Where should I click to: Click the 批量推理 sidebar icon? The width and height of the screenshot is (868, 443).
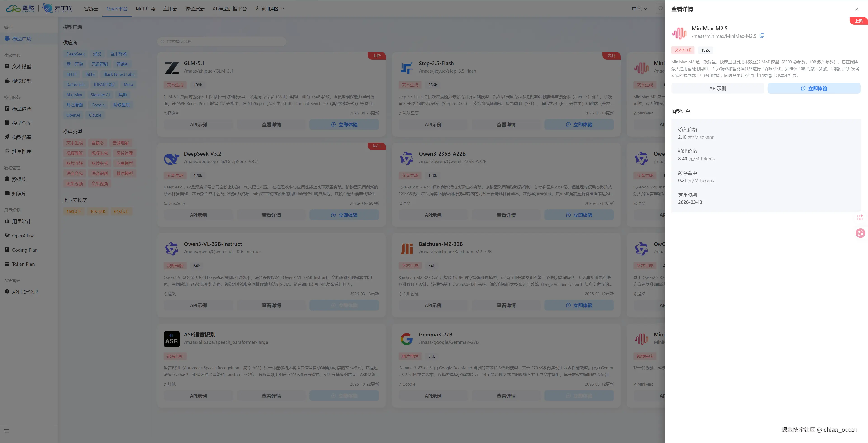pos(7,151)
